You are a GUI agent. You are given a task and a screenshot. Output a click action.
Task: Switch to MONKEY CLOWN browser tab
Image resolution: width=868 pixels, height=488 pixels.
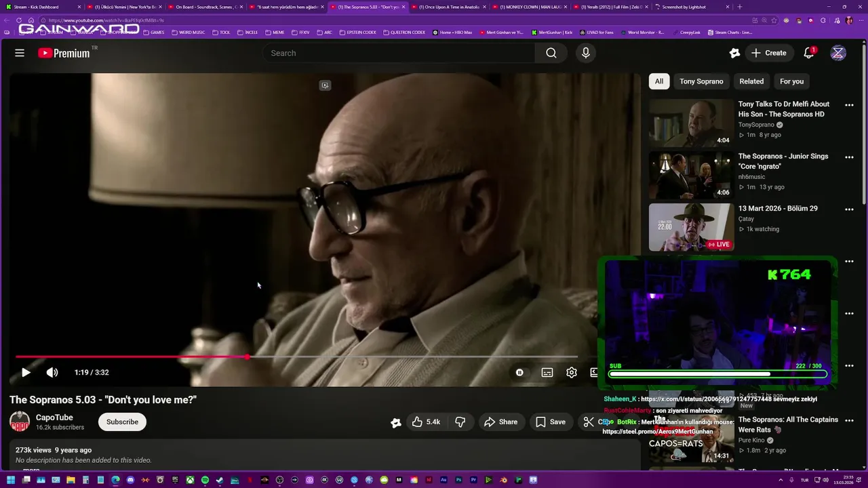click(530, 7)
